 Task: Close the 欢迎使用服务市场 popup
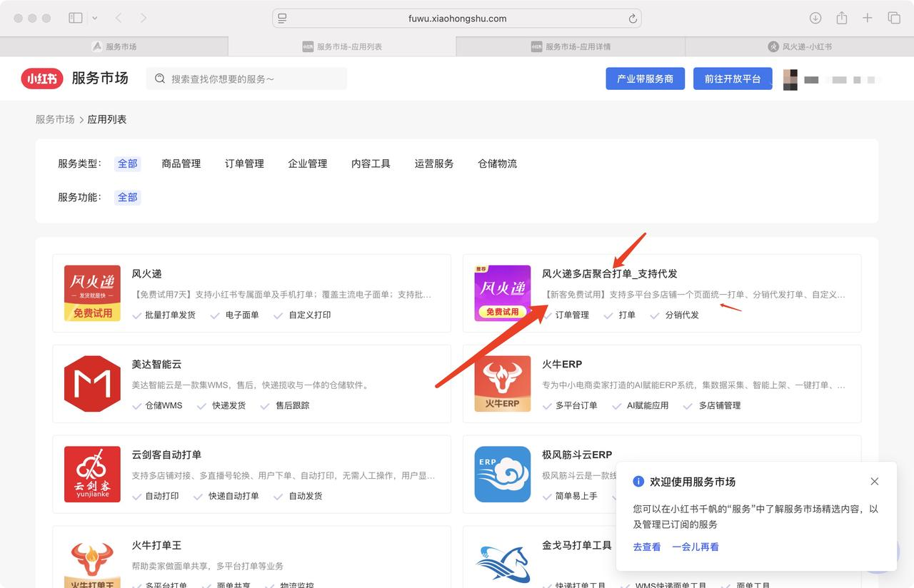(x=875, y=482)
